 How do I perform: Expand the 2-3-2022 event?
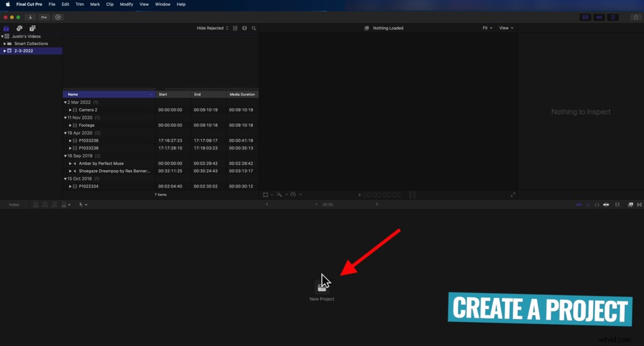(5, 51)
